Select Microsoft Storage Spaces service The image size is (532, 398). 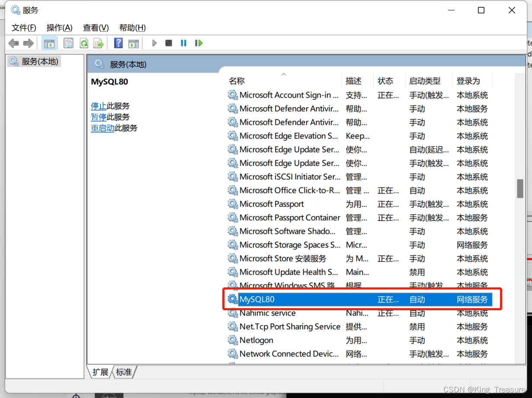[359, 245]
